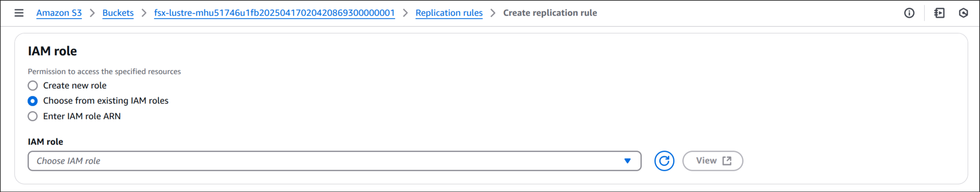Click the blue dropdown arrow for IAM role

[627, 161]
